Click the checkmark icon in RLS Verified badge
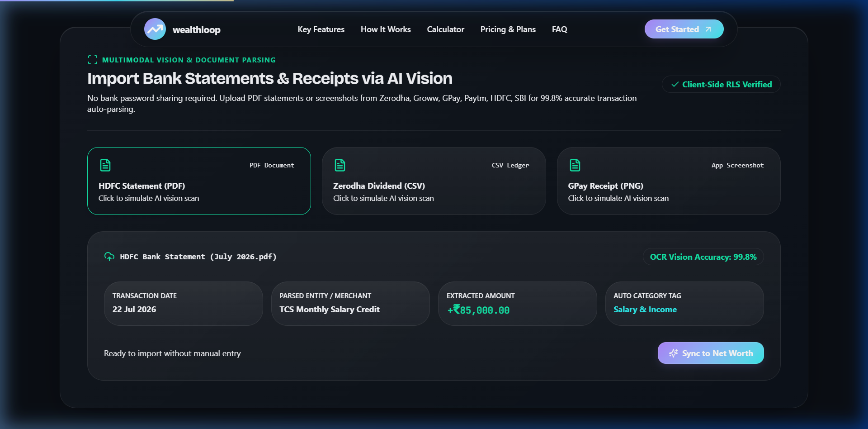Image resolution: width=868 pixels, height=429 pixels. click(x=675, y=85)
